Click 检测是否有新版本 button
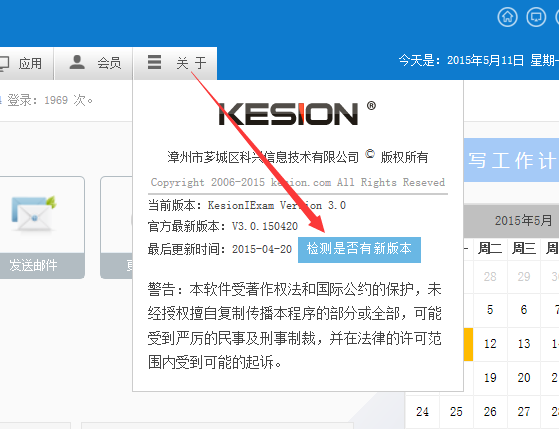The width and height of the screenshot is (559, 429). [359, 250]
